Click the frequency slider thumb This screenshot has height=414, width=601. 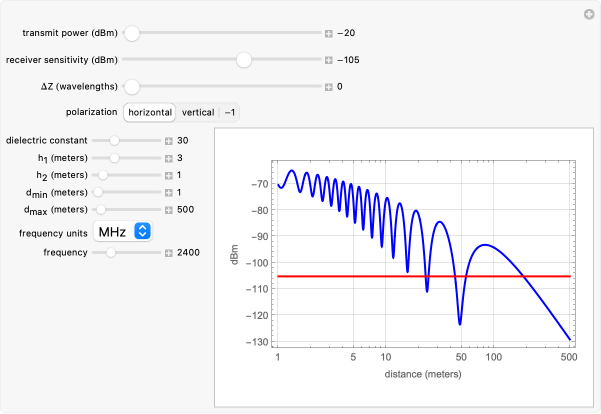click(x=110, y=253)
